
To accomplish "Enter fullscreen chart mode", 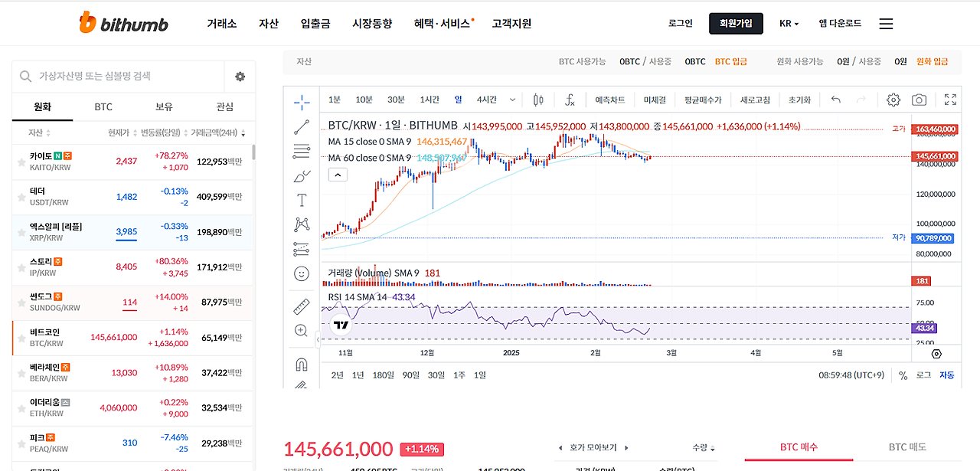I will click(950, 100).
